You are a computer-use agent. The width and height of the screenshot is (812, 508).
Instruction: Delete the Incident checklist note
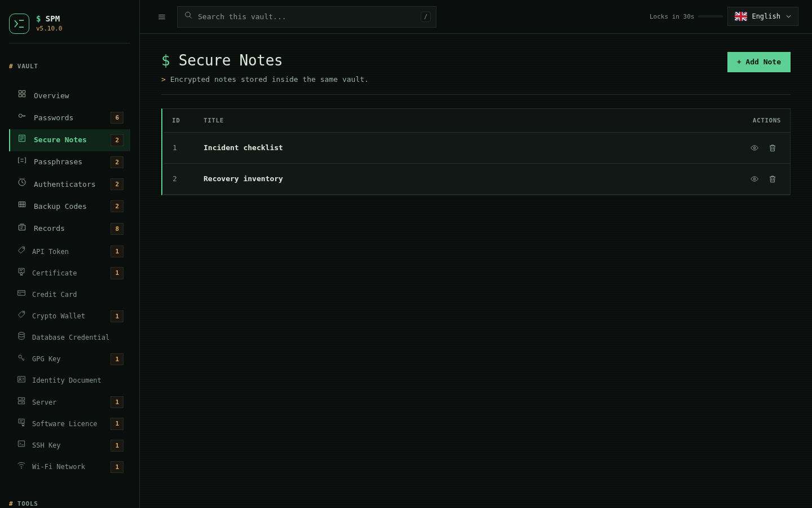pos(773,148)
